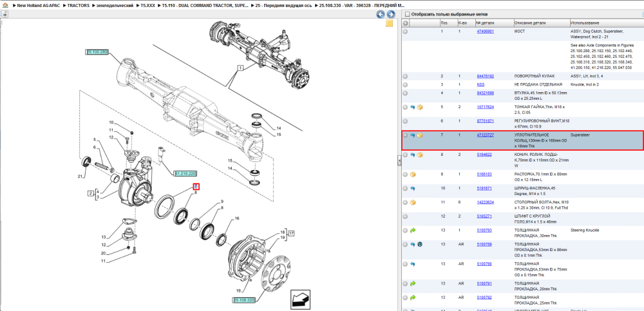Open the NSS part link
Viewport: 644px width, 311px height.
click(x=480, y=84)
